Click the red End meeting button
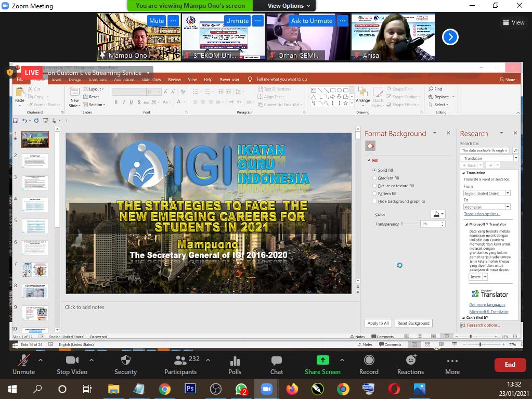Screen dimensions: 532x399 [x=510, y=365]
